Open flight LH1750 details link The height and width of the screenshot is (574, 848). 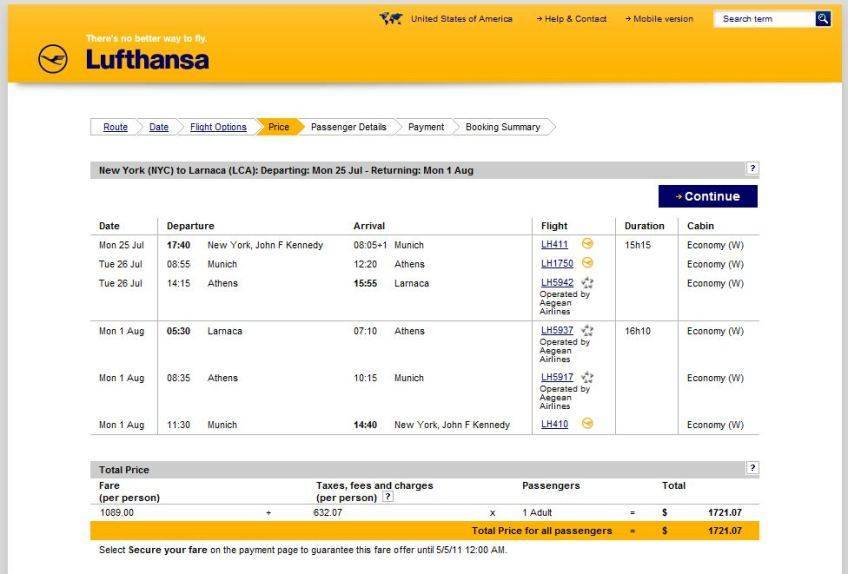pyautogui.click(x=557, y=263)
